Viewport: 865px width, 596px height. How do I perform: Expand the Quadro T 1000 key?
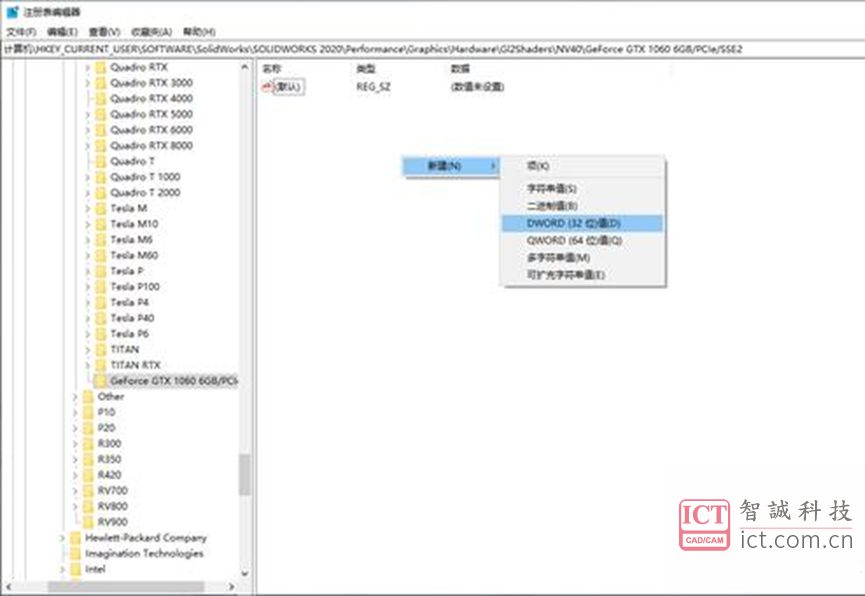(88, 177)
